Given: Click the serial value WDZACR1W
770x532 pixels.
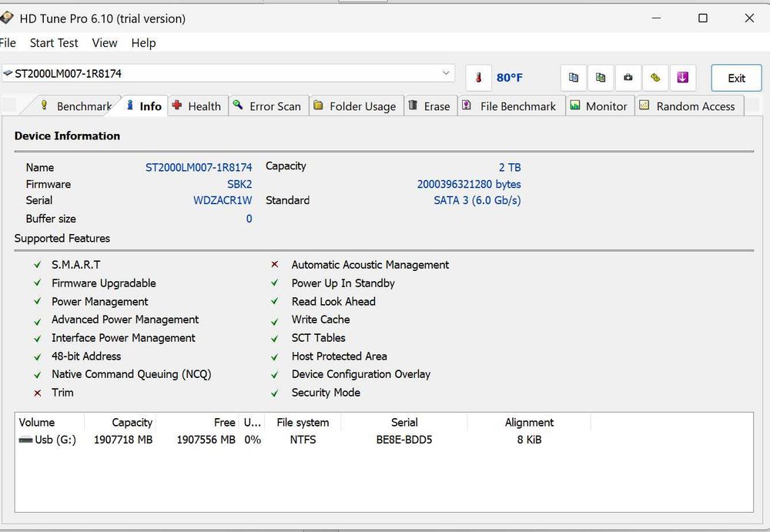Looking at the screenshot, I should click(x=223, y=200).
